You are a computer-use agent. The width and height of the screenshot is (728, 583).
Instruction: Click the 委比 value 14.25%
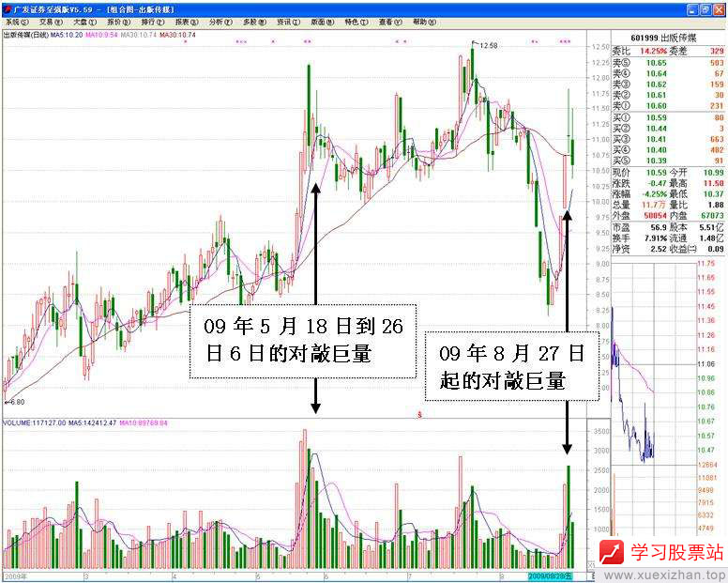click(x=654, y=51)
